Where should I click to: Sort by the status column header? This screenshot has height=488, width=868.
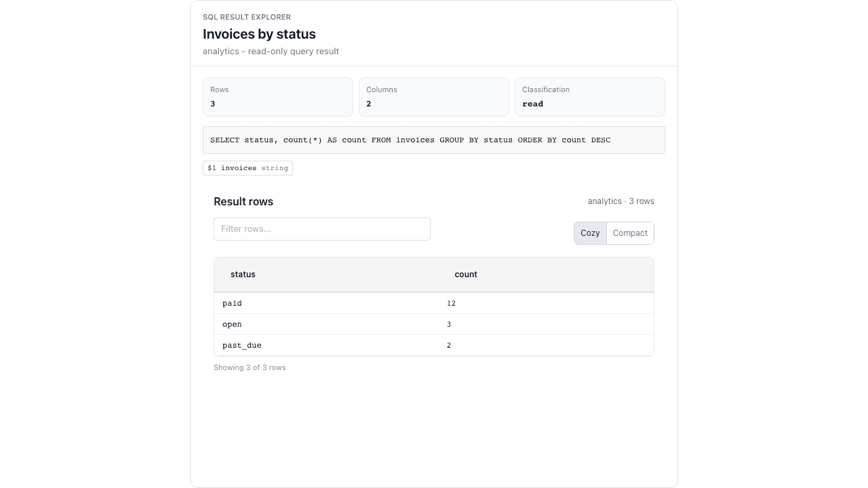[x=243, y=274]
